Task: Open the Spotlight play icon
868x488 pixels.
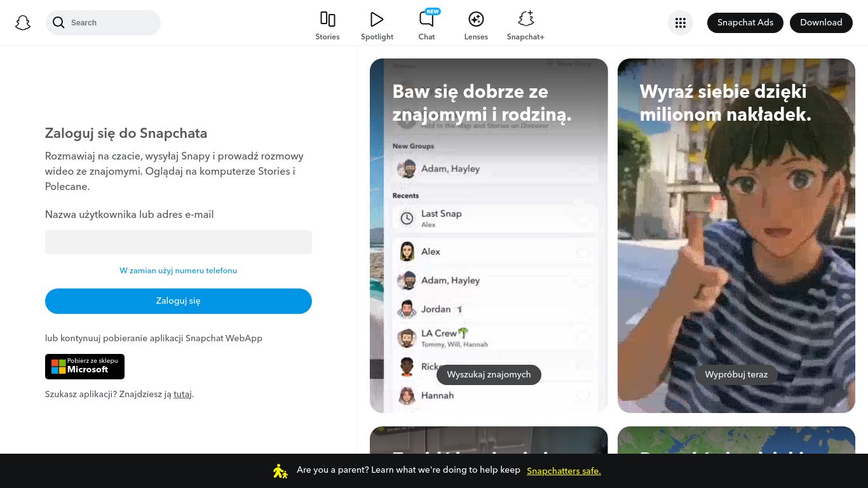Action: point(377,19)
